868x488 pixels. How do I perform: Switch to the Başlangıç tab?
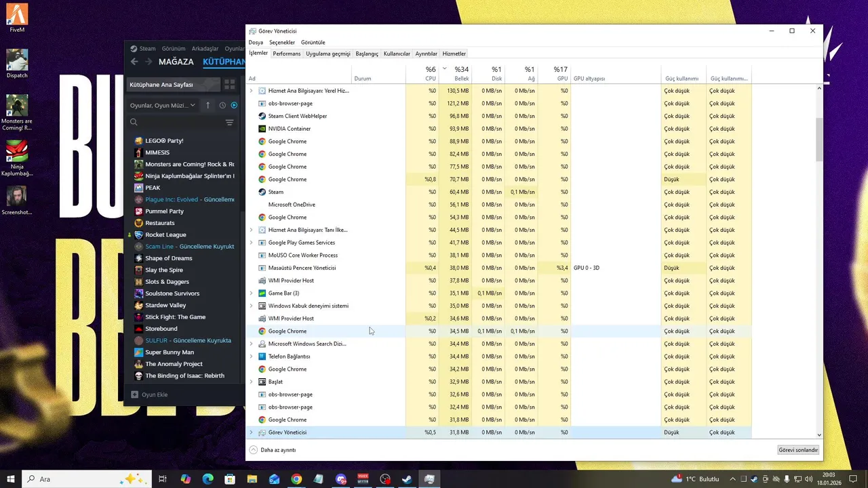367,54
